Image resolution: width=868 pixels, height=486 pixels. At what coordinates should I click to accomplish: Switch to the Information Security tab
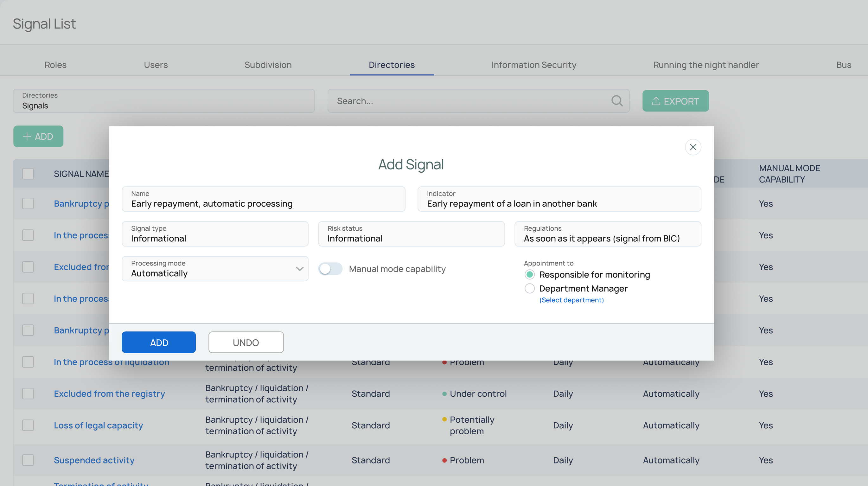coord(534,65)
